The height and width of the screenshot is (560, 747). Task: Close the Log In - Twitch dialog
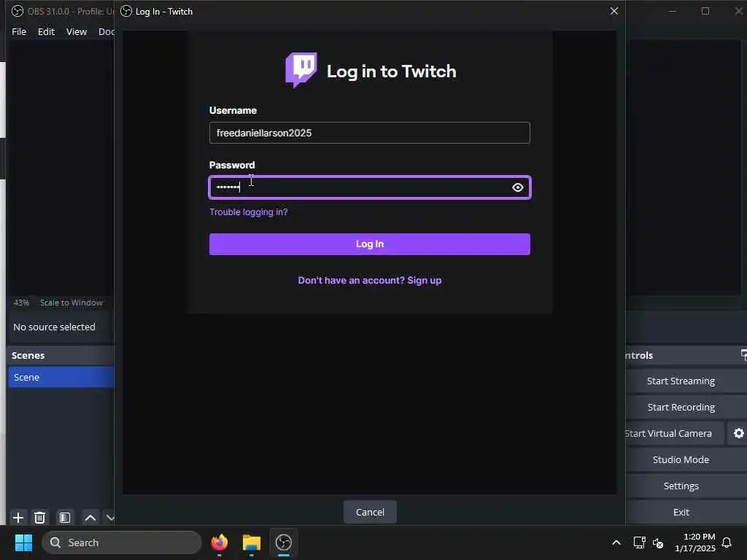click(614, 11)
